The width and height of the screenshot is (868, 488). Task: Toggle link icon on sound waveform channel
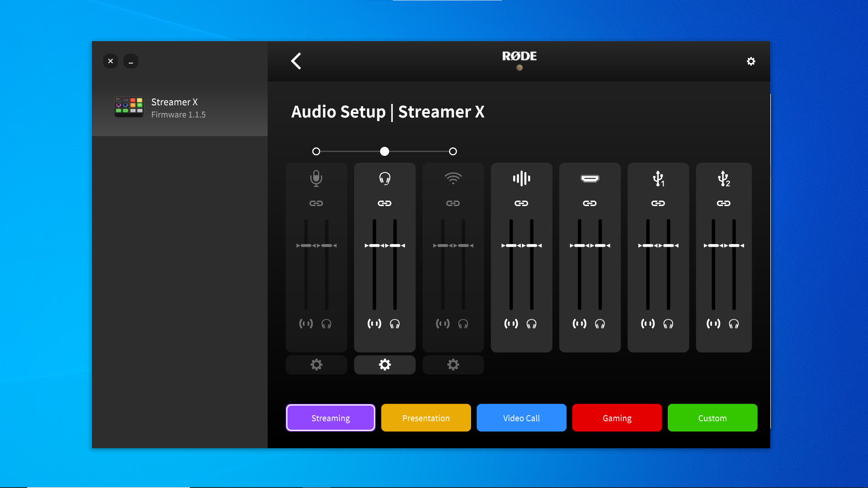tap(521, 203)
